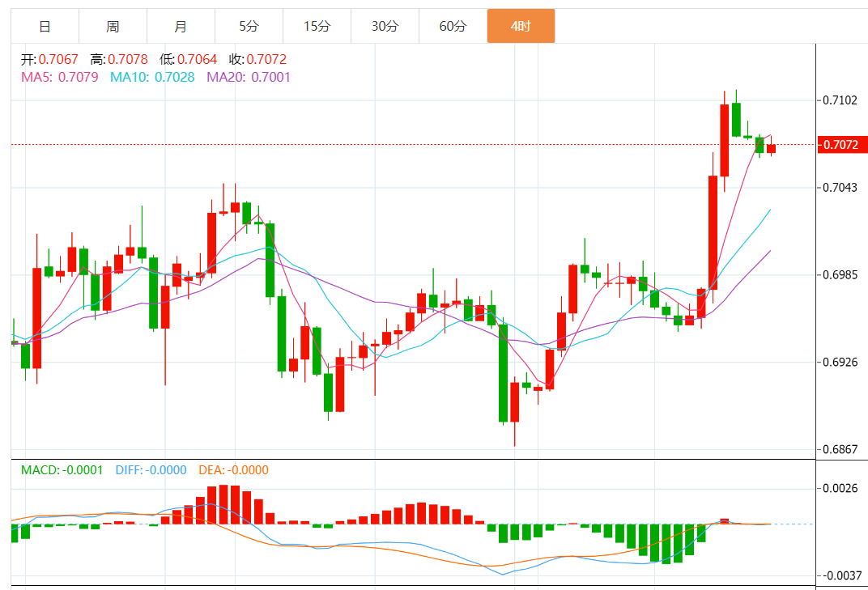
Task: Click the 低: 0.7064 low price value
Action: [188, 59]
